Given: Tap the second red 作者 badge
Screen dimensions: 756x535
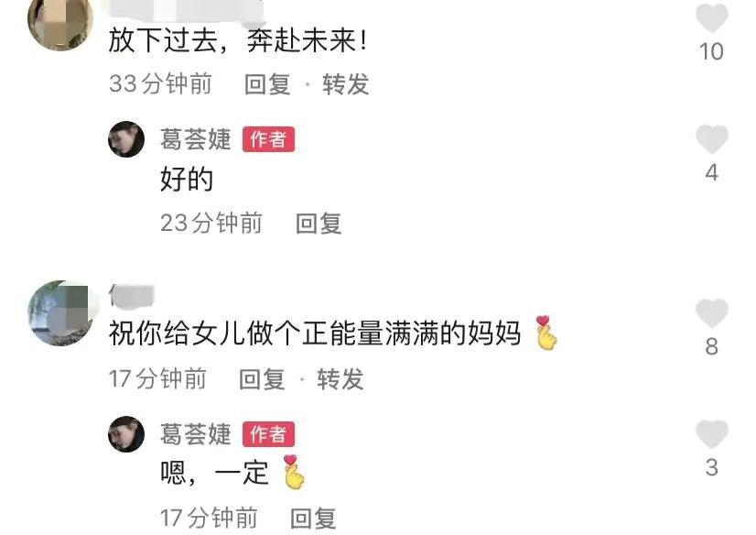Looking at the screenshot, I should [x=268, y=434].
